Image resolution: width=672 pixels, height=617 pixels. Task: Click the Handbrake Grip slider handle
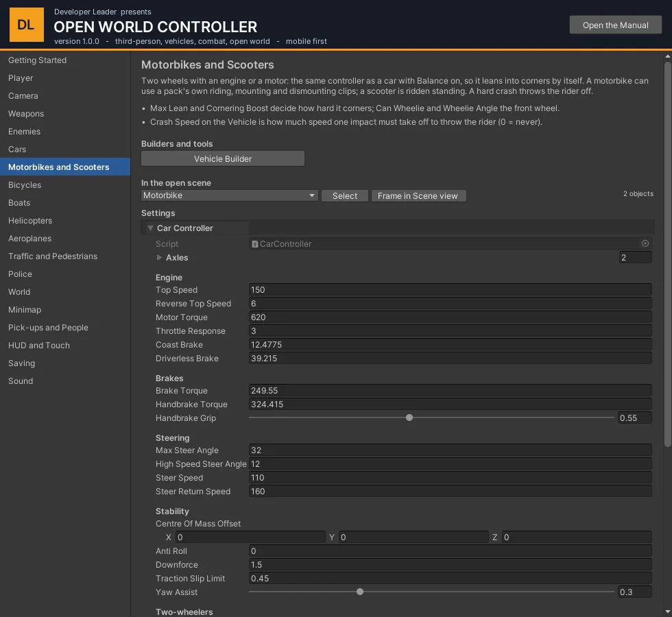coord(409,418)
